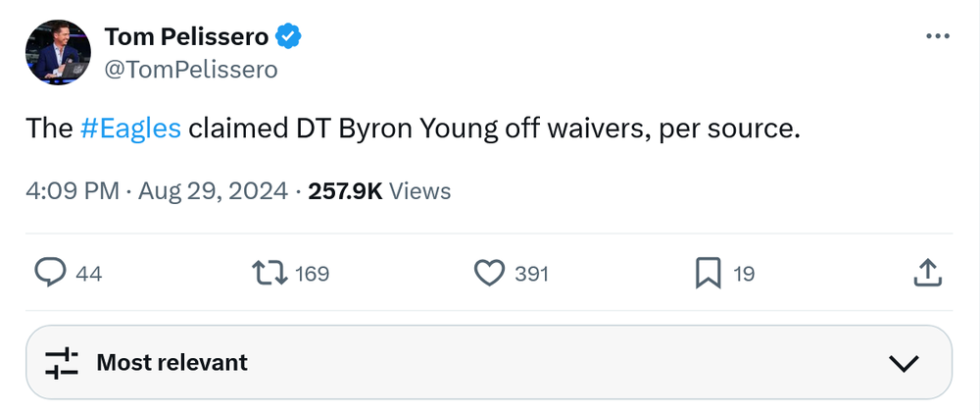The height and width of the screenshot is (413, 980).
Task: Click the Tom Pelissero display name
Action: 185,36
